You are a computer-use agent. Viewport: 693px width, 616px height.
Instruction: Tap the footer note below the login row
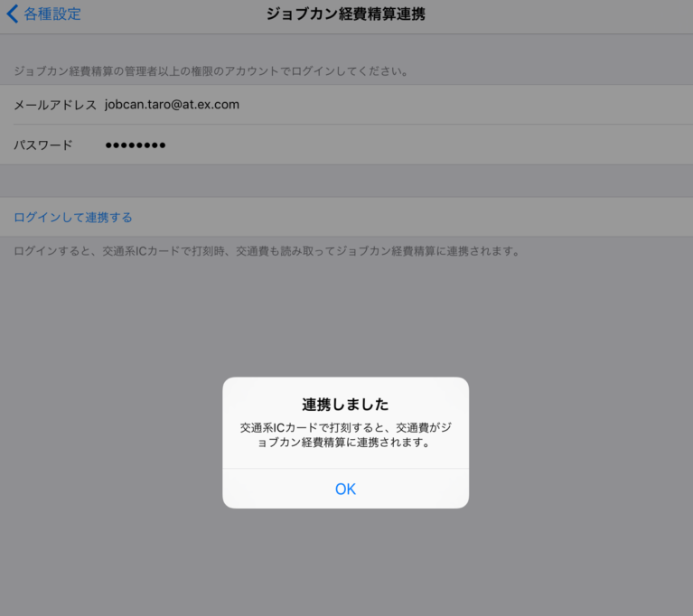[x=267, y=251]
